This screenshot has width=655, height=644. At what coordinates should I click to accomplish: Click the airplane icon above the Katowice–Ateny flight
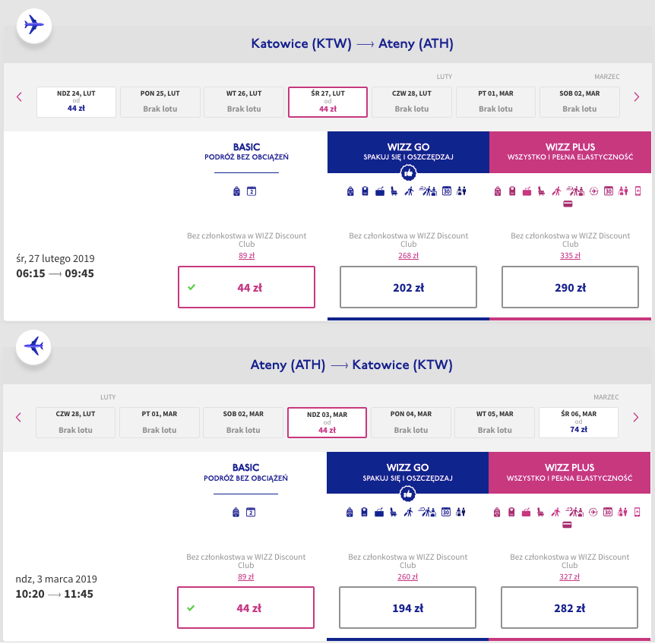click(33, 24)
